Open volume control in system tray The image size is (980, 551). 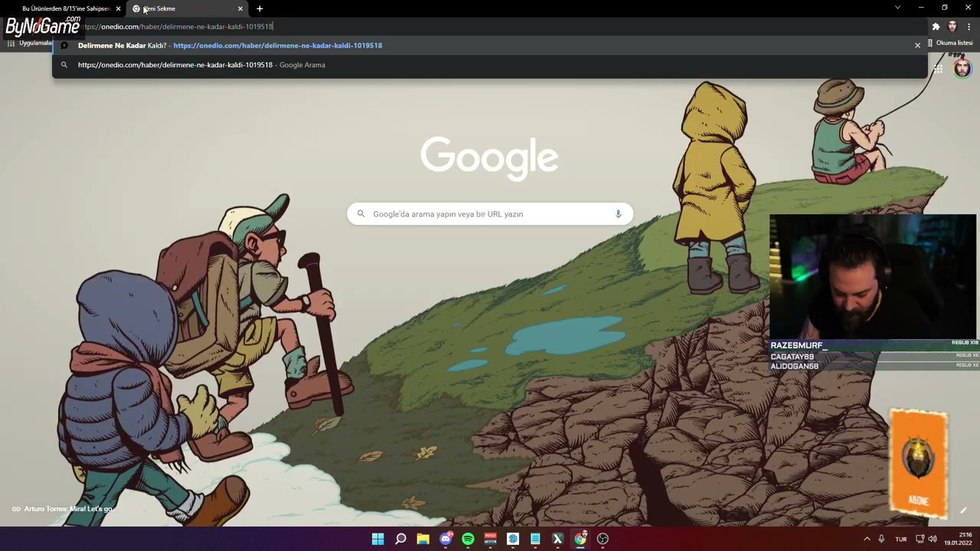click(x=932, y=539)
